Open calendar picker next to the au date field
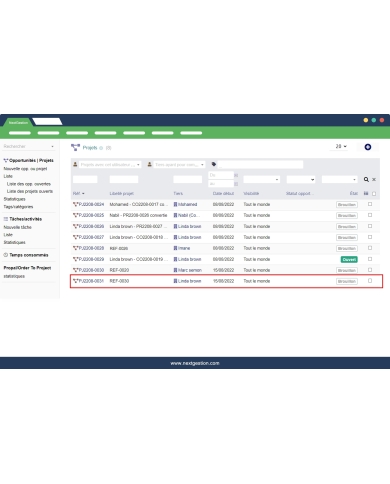 (x=236, y=184)
